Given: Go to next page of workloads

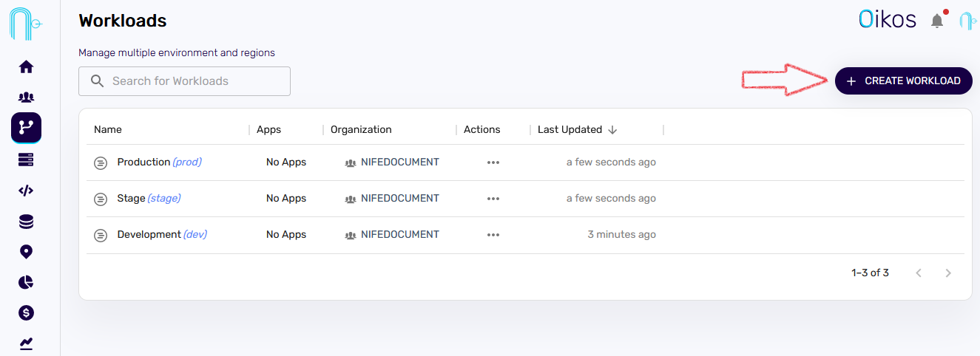Looking at the screenshot, I should pyautogui.click(x=948, y=273).
